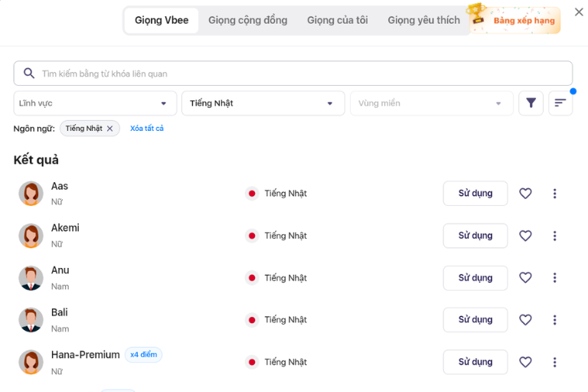Click Sử dụng for the Bali voice

[475, 319]
